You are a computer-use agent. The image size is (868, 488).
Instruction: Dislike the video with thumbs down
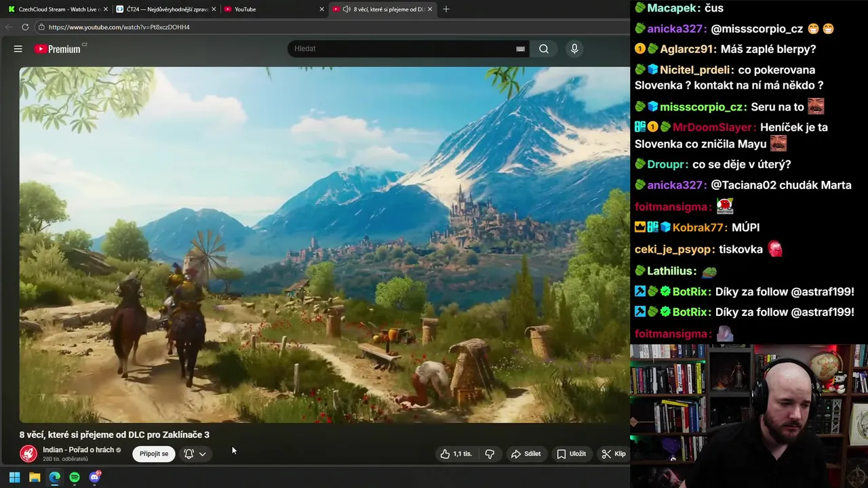[490, 454]
